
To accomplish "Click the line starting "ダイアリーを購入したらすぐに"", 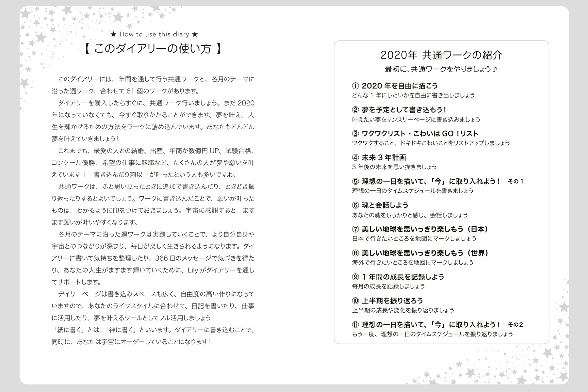I will click(156, 103).
